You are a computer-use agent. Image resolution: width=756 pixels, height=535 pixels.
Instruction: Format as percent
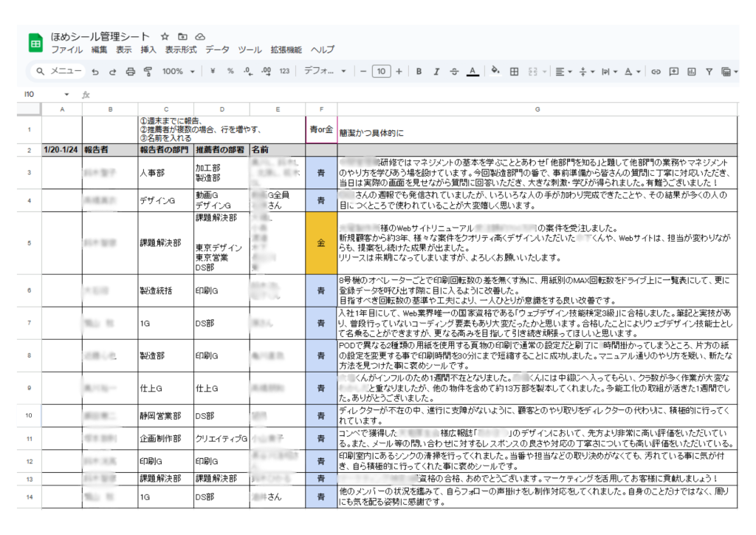230,71
